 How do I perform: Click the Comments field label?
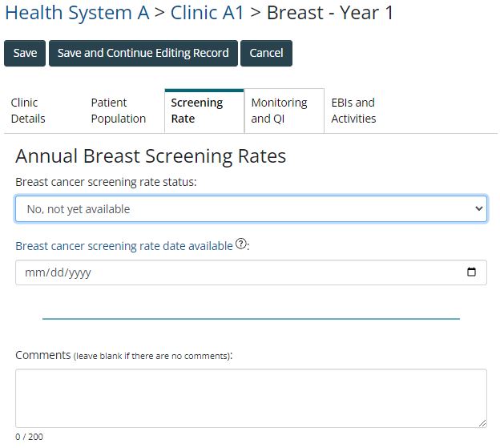click(42, 354)
